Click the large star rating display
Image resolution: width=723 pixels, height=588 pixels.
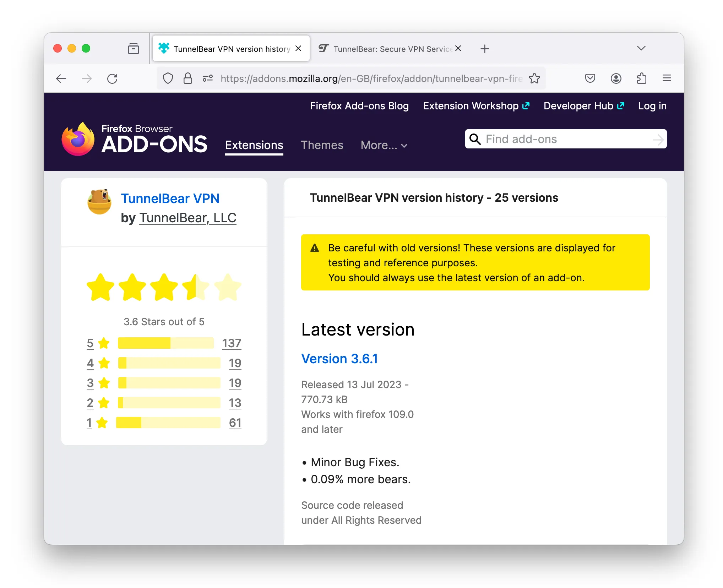point(164,287)
